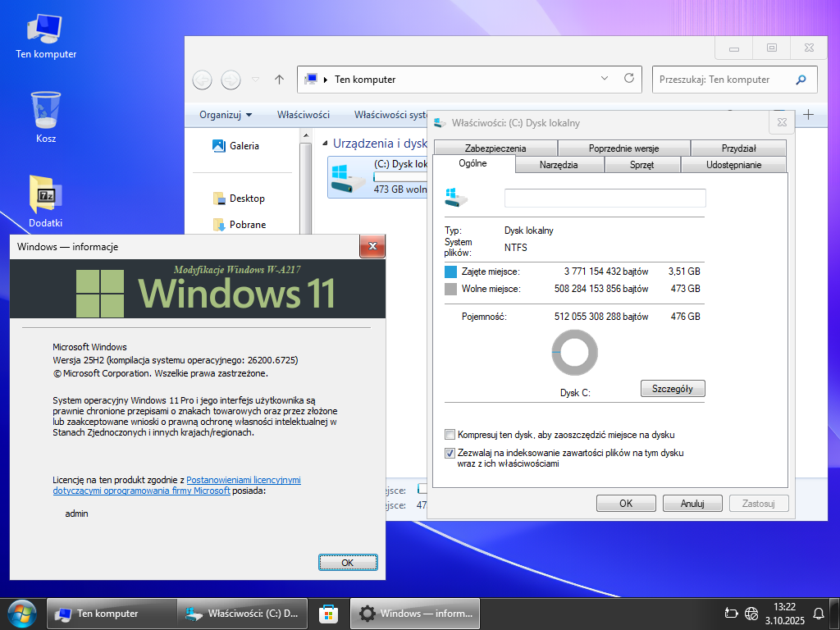Viewport: 840px width, 630px height.
Task: Open the Zabezpieczenia tab
Action: (495, 148)
